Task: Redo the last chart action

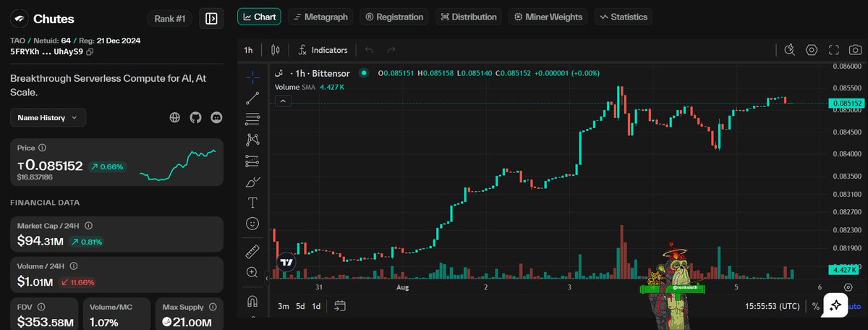Action: [x=391, y=50]
